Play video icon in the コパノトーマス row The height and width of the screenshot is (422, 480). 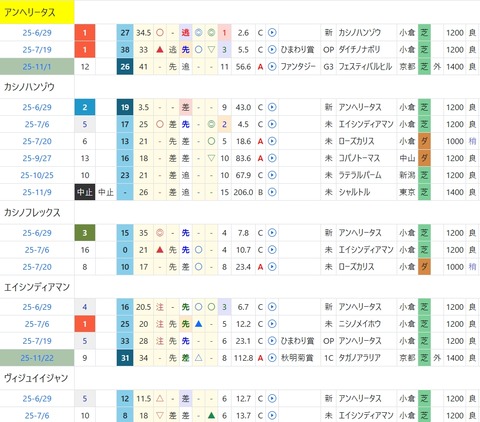coord(272,158)
